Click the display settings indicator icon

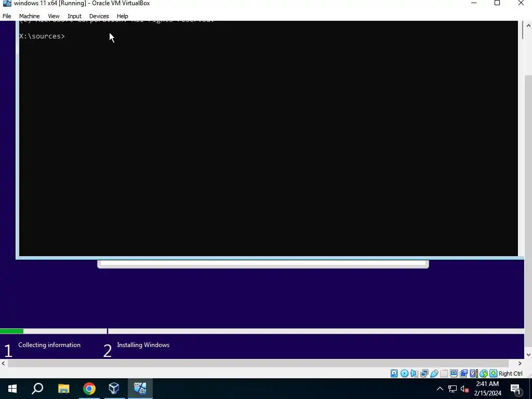coord(454,373)
